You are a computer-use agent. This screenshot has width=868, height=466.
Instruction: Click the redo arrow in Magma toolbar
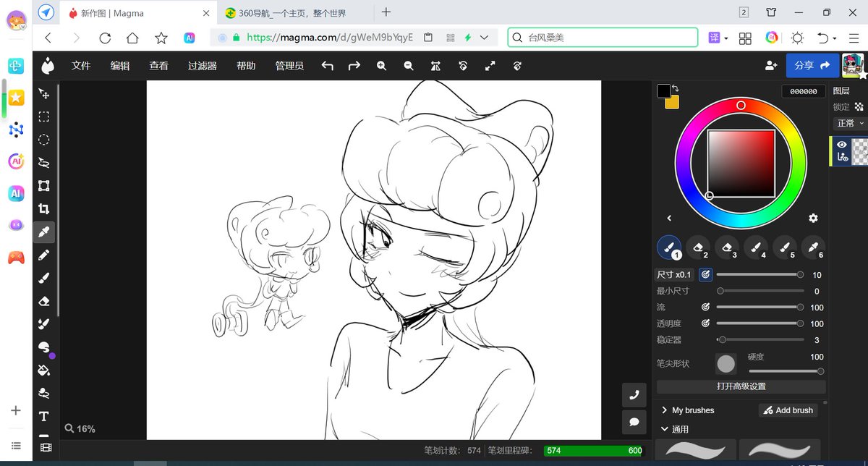coord(354,66)
